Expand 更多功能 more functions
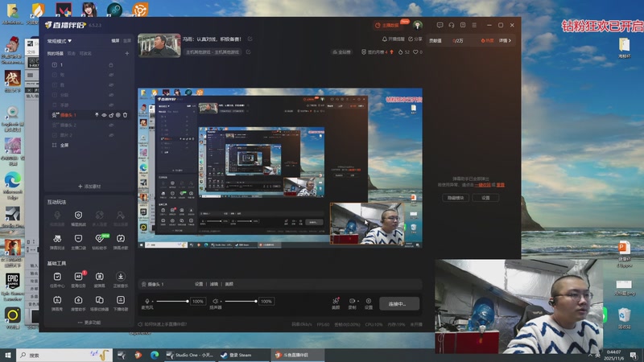The image size is (644, 362). [89, 323]
